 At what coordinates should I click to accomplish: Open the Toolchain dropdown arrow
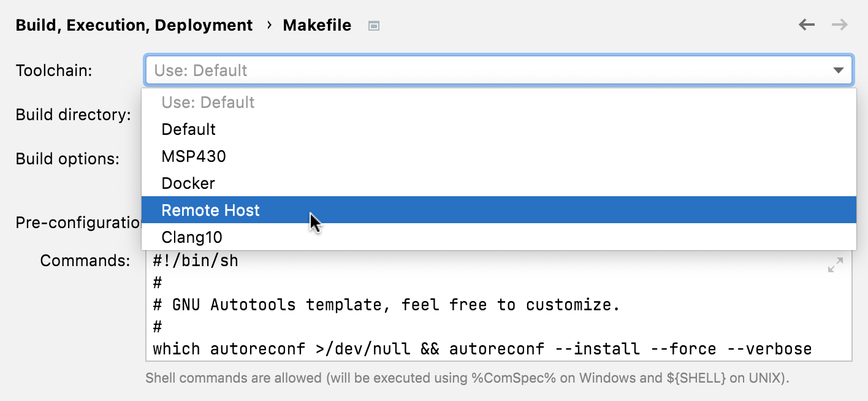click(x=838, y=70)
